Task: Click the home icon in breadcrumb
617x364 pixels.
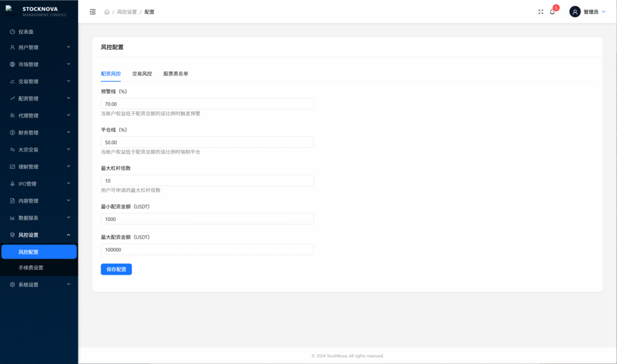Action: coord(107,11)
